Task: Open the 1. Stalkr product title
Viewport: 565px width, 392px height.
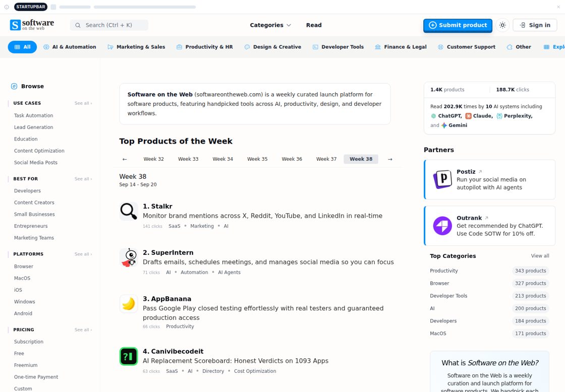Action: [x=157, y=207]
